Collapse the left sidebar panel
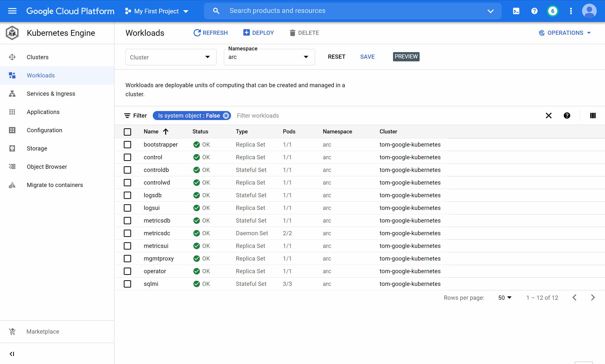Viewport: 605px width, 364px height. click(x=12, y=354)
